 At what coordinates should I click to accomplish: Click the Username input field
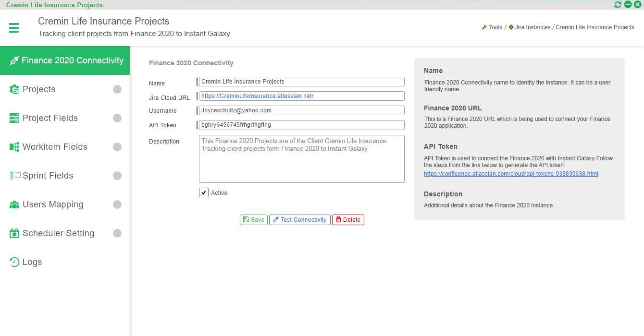tap(302, 110)
